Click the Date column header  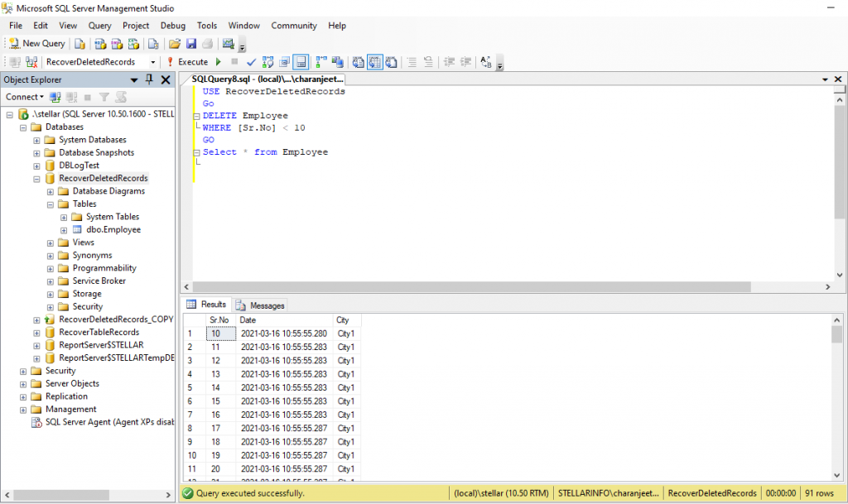click(285, 319)
